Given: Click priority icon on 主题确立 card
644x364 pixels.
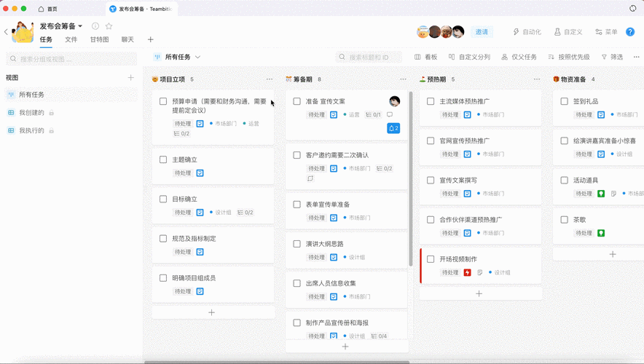Looking at the screenshot, I should click(x=200, y=173).
